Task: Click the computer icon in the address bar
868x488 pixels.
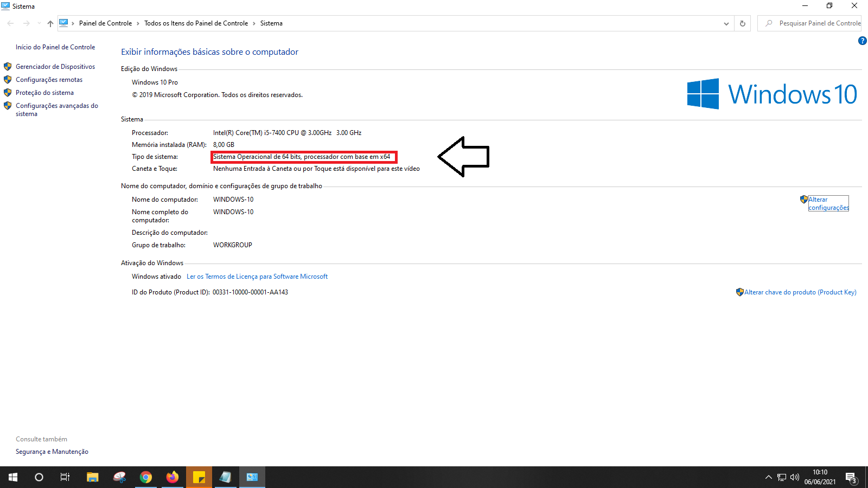Action: pos(63,23)
